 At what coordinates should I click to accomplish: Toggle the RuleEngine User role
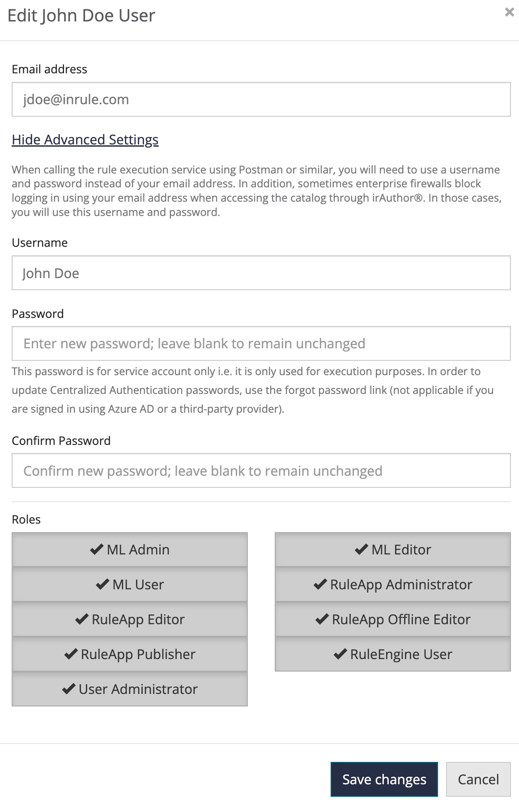[x=392, y=654]
